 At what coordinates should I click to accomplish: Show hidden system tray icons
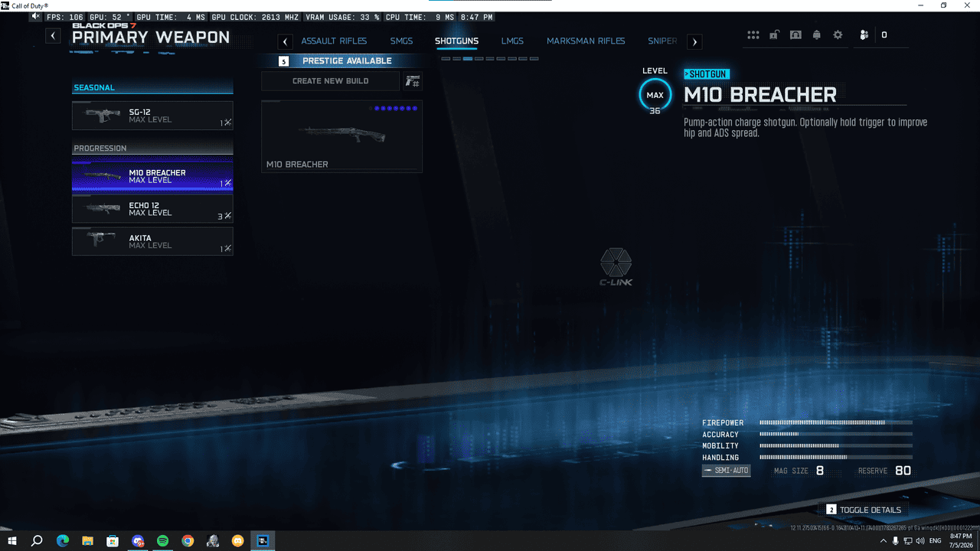point(882,541)
